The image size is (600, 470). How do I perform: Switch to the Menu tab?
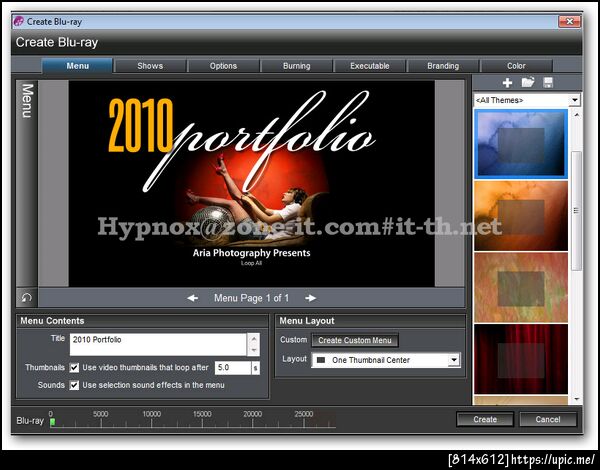click(77, 66)
